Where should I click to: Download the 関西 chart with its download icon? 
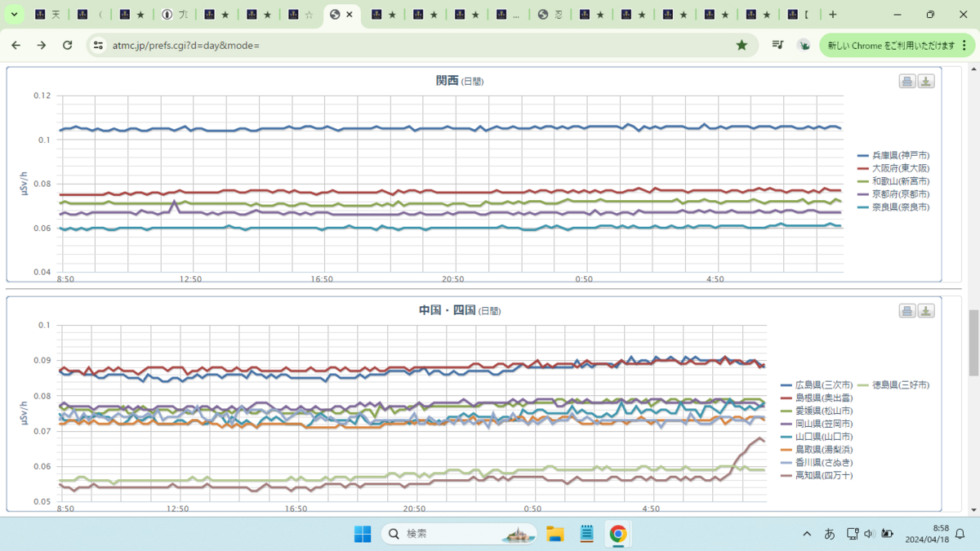(926, 81)
